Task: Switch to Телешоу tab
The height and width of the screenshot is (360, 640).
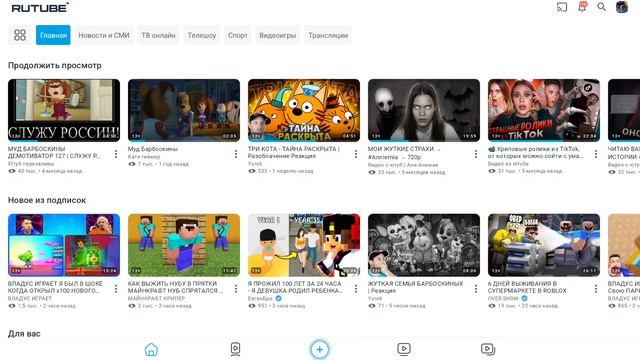Action: (202, 35)
